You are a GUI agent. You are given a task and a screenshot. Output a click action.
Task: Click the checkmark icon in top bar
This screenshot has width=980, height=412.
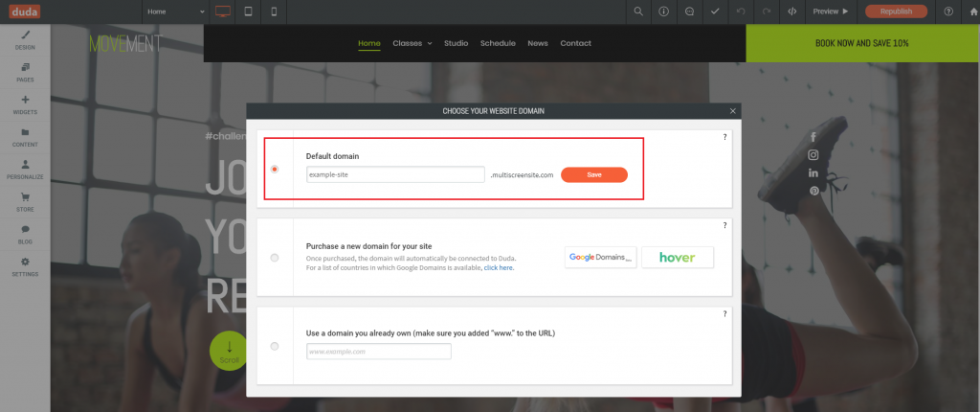[x=715, y=11]
